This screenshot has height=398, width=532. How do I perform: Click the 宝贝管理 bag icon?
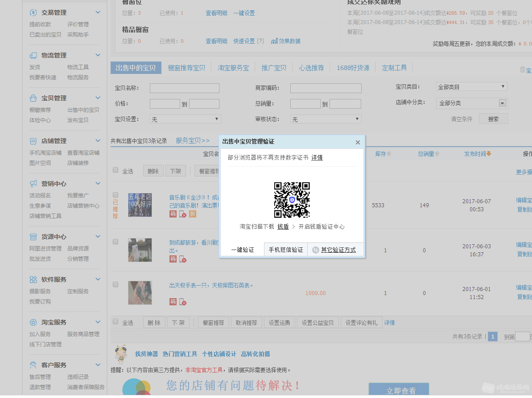click(x=33, y=98)
